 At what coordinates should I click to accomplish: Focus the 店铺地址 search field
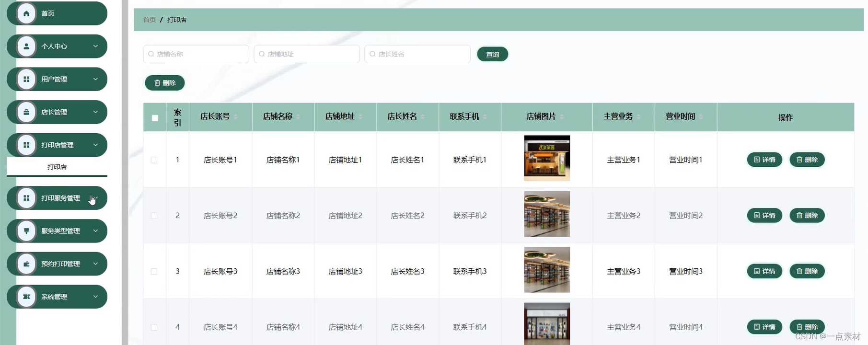point(307,54)
